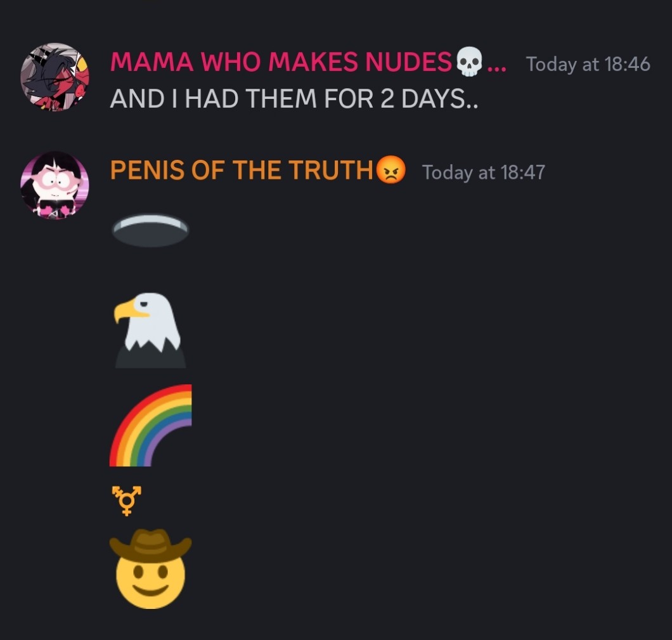Select the hole emoji in the message
The width and height of the screenshot is (672, 640).
[150, 231]
